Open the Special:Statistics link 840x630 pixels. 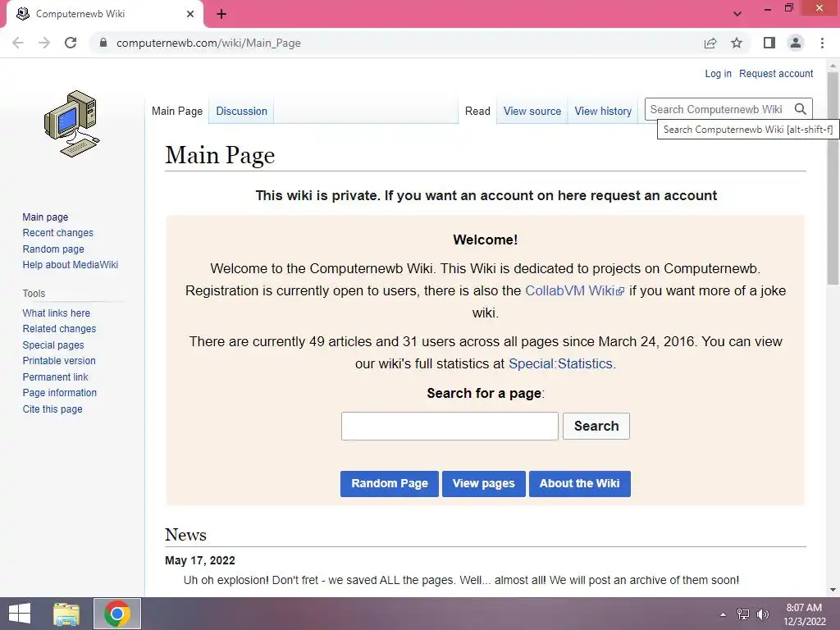click(x=562, y=363)
